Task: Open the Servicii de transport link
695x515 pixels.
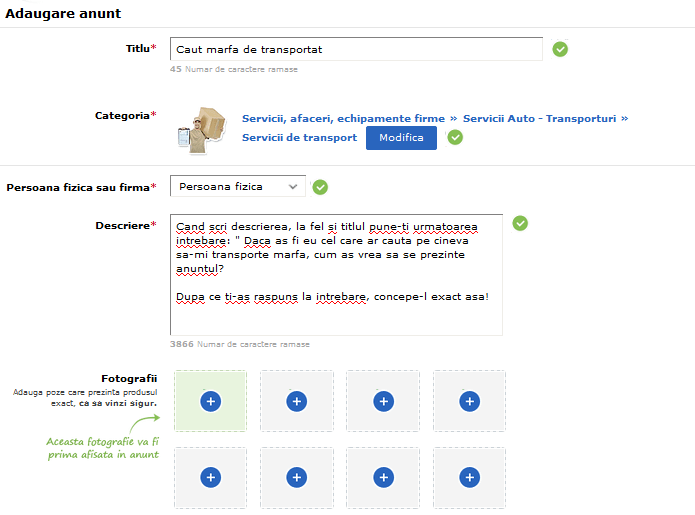Action: [299, 138]
